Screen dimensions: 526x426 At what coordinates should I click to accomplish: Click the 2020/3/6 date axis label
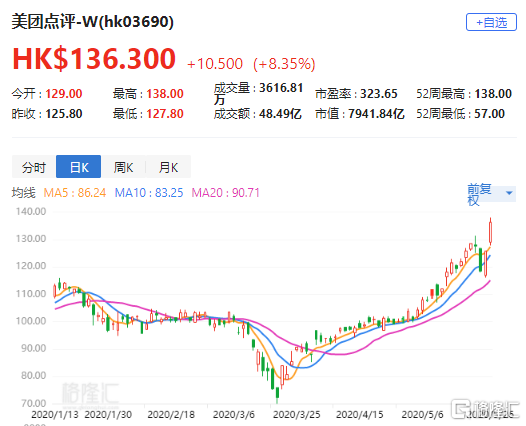click(234, 415)
